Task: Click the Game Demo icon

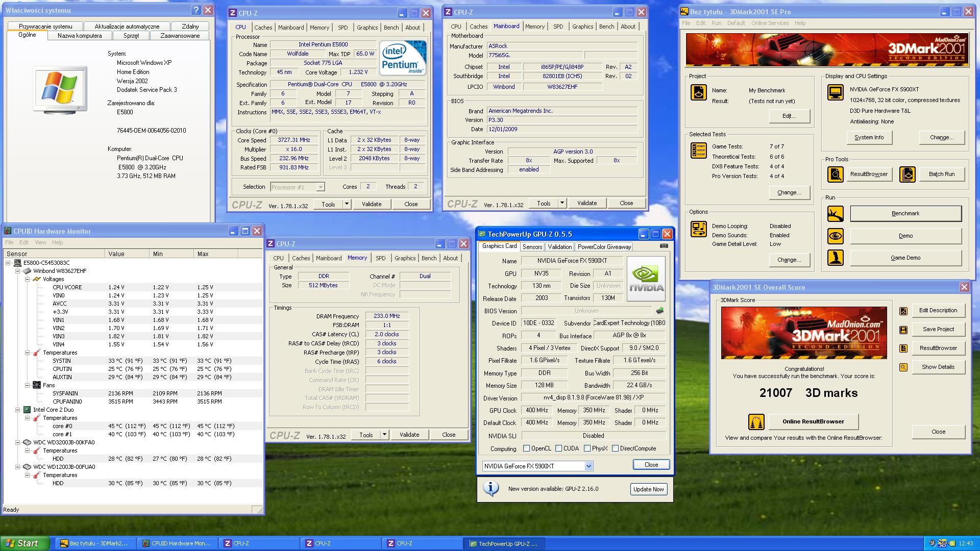Action: pos(836,258)
